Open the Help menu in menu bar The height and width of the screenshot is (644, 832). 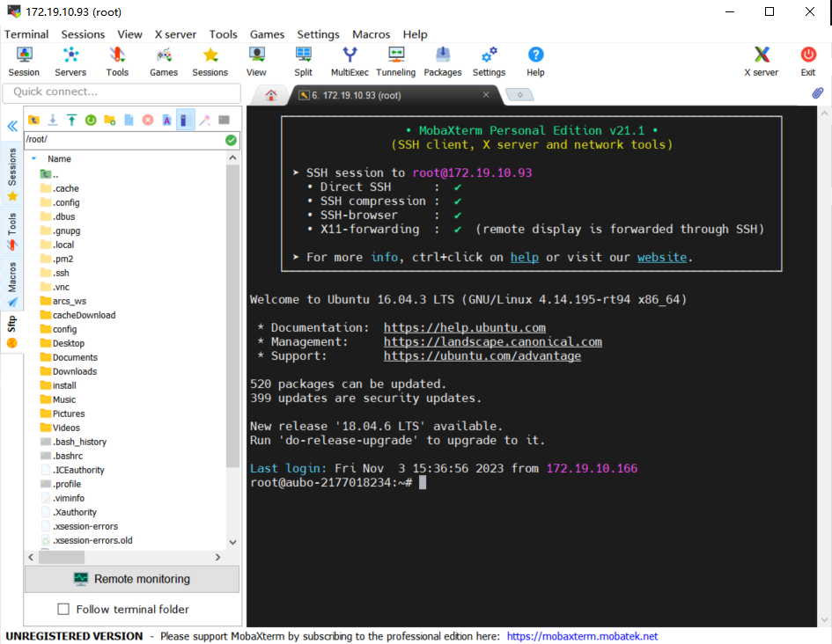pos(415,34)
